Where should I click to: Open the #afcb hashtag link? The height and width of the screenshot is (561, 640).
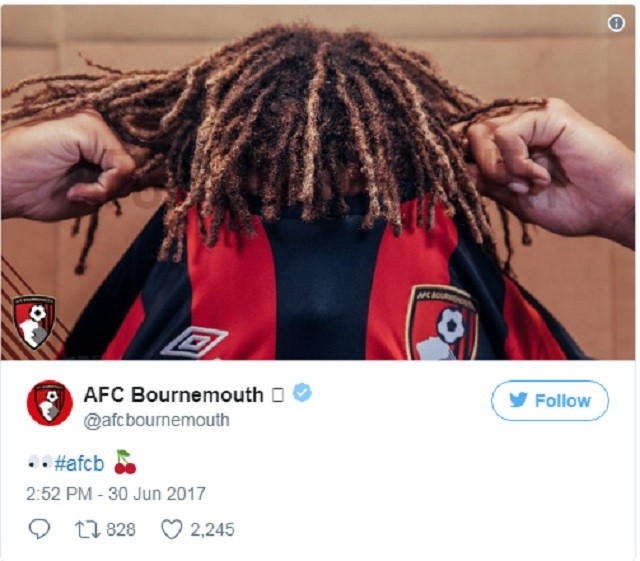click(x=79, y=463)
